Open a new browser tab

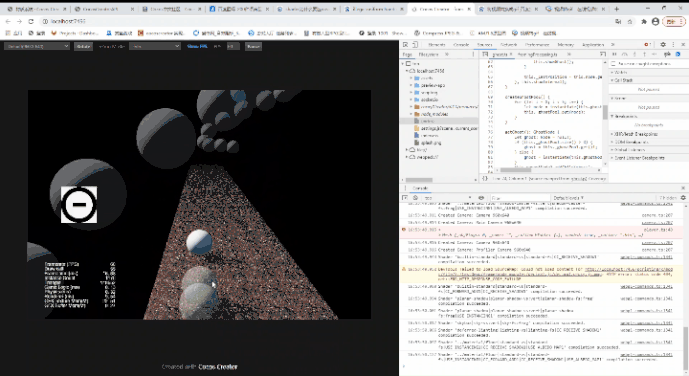pos(616,9)
